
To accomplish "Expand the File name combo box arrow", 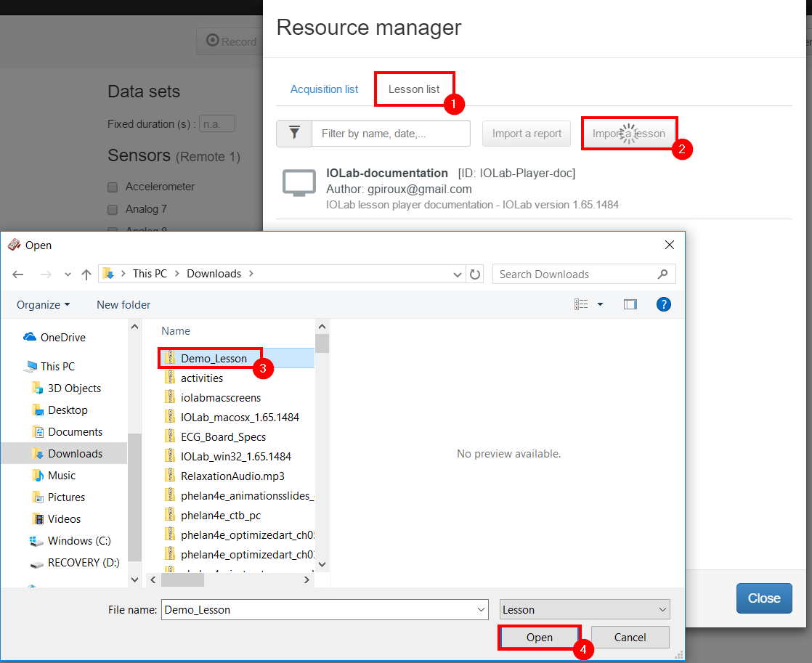I will click(481, 610).
